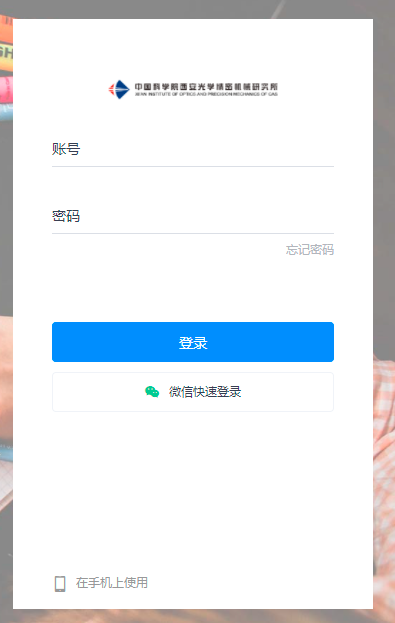
Task: Click the institute diamond logo emblem
Action: (x=119, y=89)
